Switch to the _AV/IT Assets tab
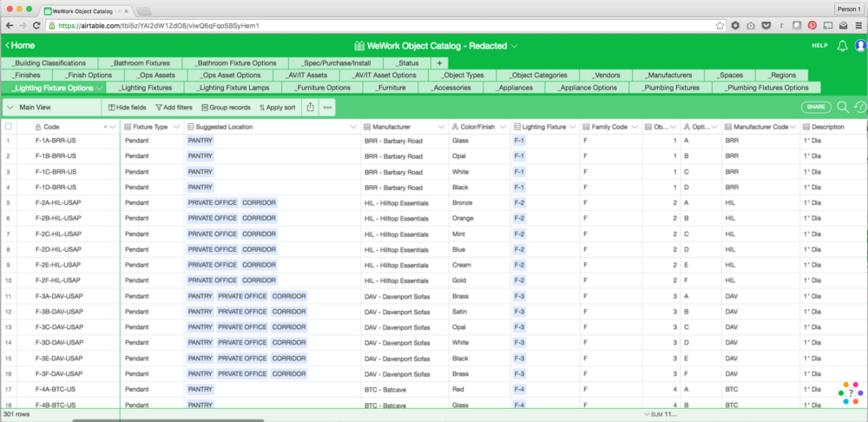The image size is (868, 422). pos(307,76)
